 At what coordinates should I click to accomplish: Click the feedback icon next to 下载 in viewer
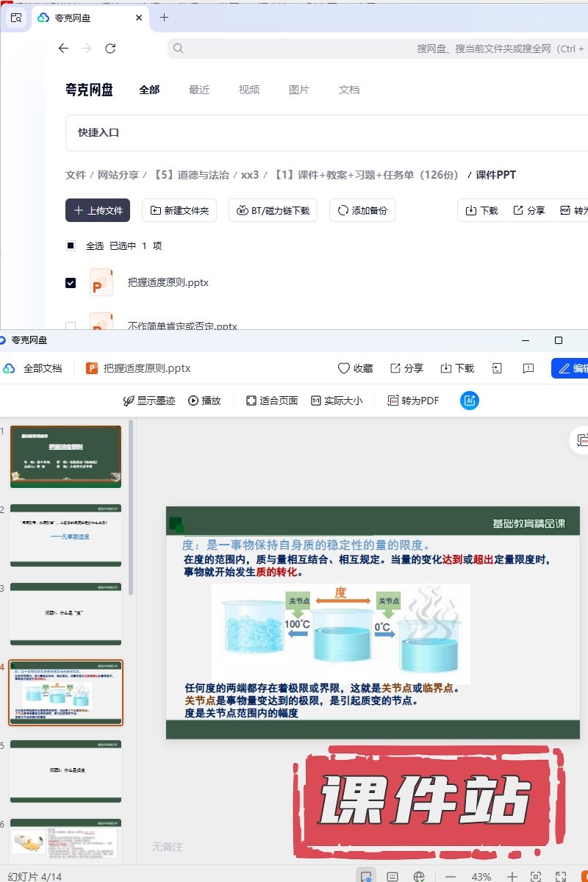click(x=528, y=368)
